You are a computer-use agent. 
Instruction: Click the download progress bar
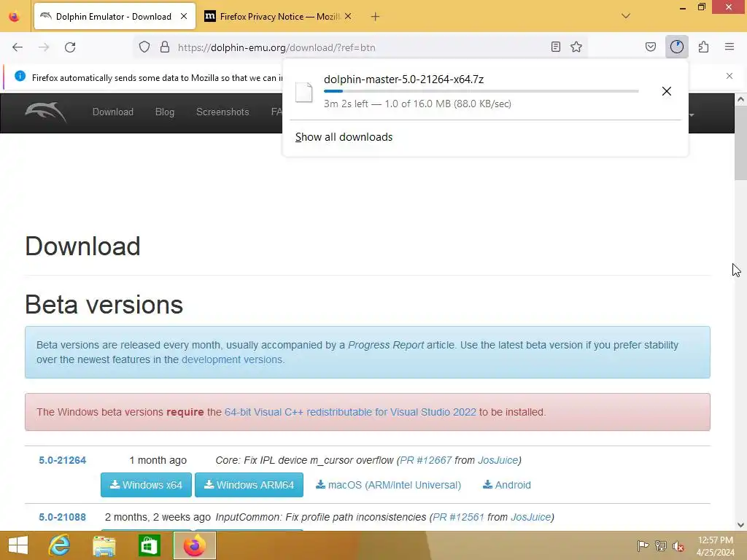click(481, 91)
